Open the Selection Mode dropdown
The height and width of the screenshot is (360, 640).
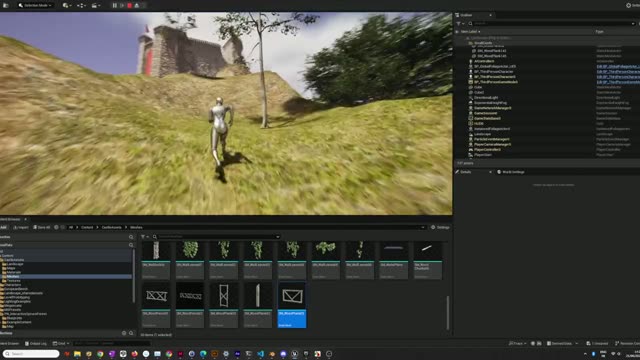35,5
